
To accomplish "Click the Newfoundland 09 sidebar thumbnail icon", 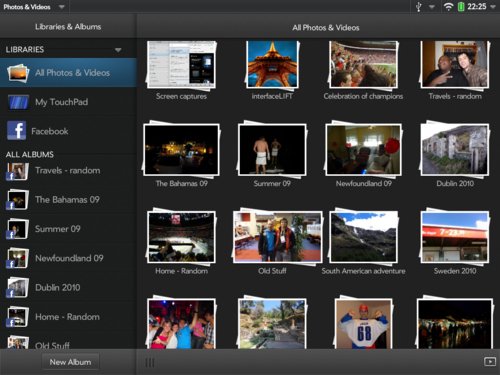I will coord(17,258).
